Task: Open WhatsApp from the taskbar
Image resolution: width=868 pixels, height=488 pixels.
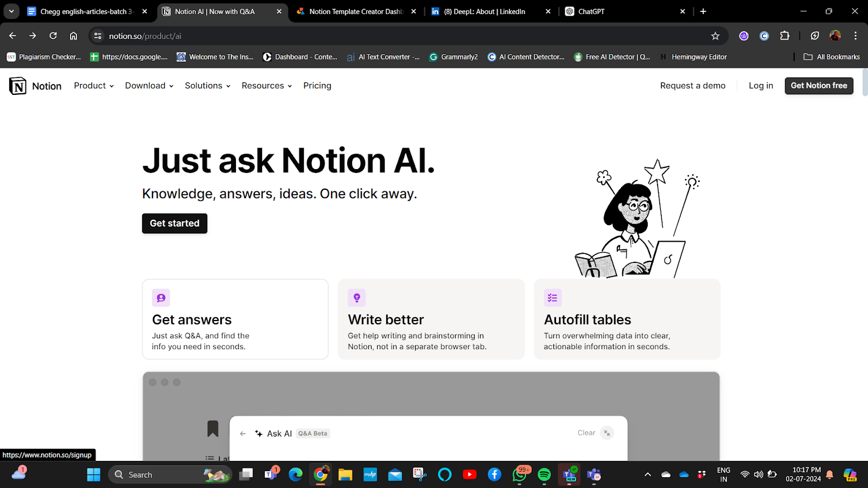Action: point(519,475)
